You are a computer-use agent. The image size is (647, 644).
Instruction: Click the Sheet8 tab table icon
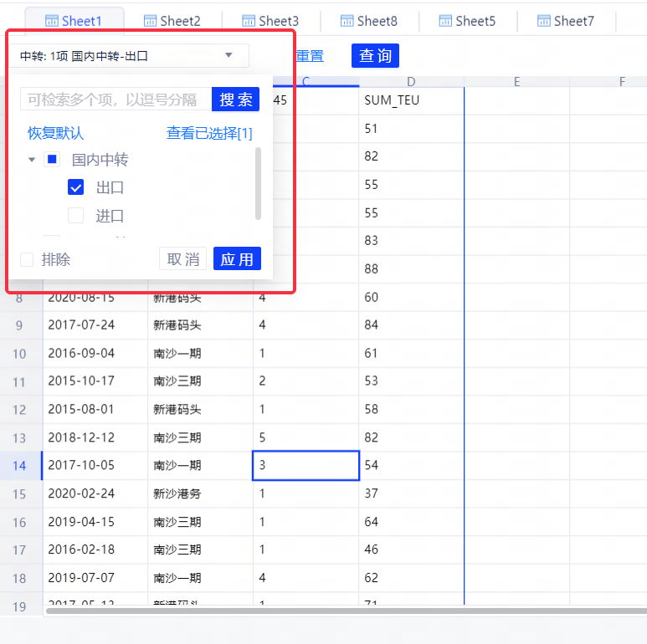tap(348, 21)
